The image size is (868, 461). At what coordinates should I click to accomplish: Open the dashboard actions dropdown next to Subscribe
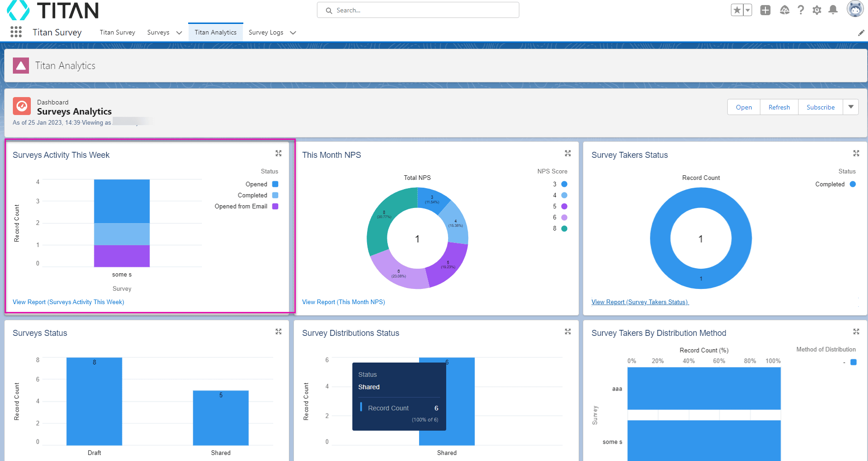pos(851,107)
